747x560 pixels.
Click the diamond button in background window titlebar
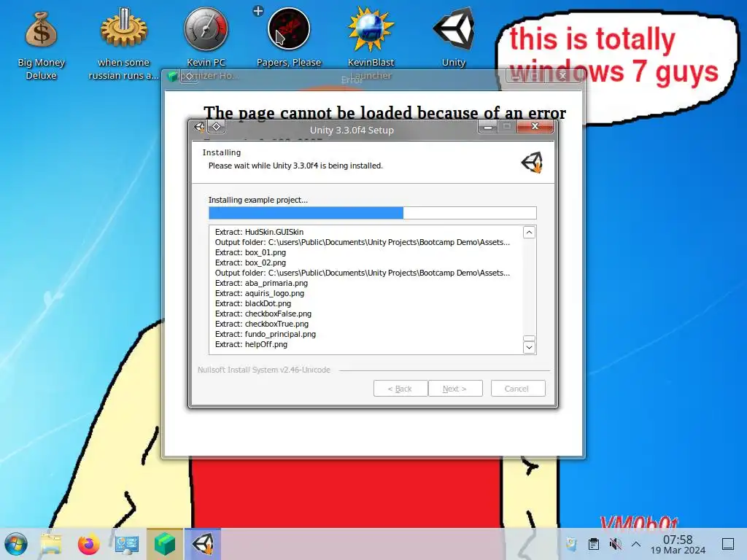(189, 76)
